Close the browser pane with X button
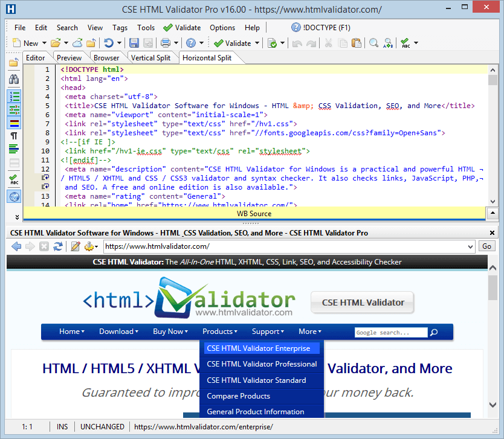The image size is (504, 439). [x=492, y=232]
